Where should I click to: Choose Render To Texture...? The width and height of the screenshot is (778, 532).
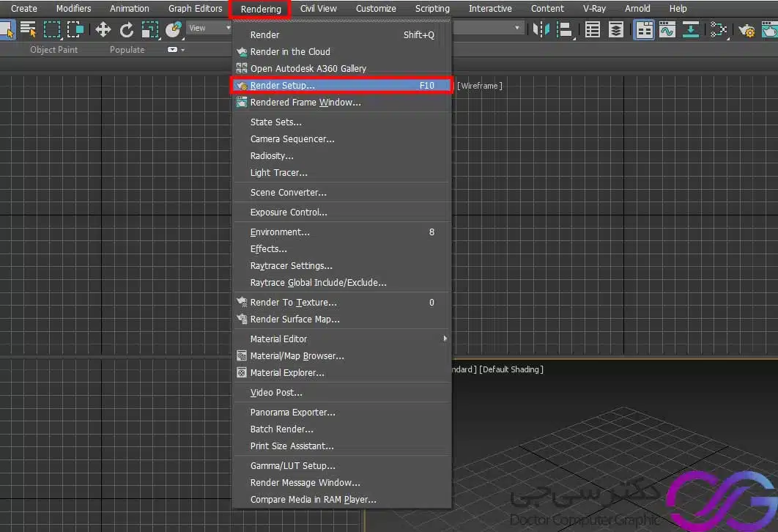[x=342, y=303]
